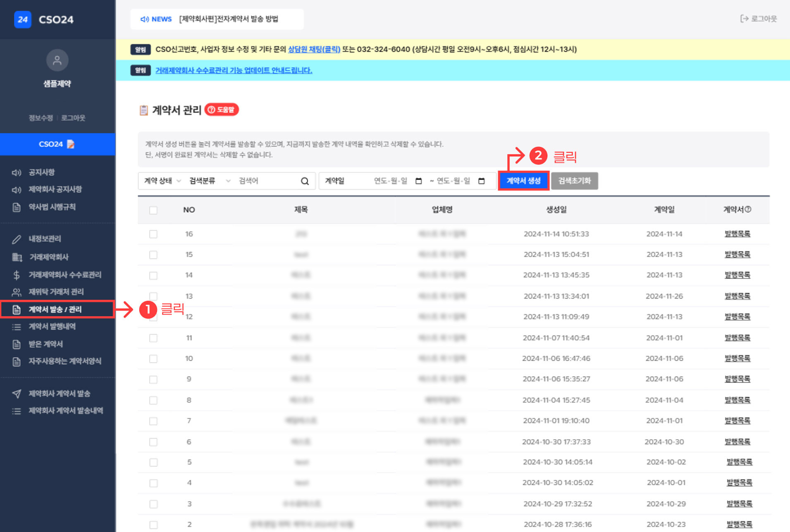Open the 상담원 채팅(클릭) link
Viewport: 790px width, 532px height.
(314, 50)
